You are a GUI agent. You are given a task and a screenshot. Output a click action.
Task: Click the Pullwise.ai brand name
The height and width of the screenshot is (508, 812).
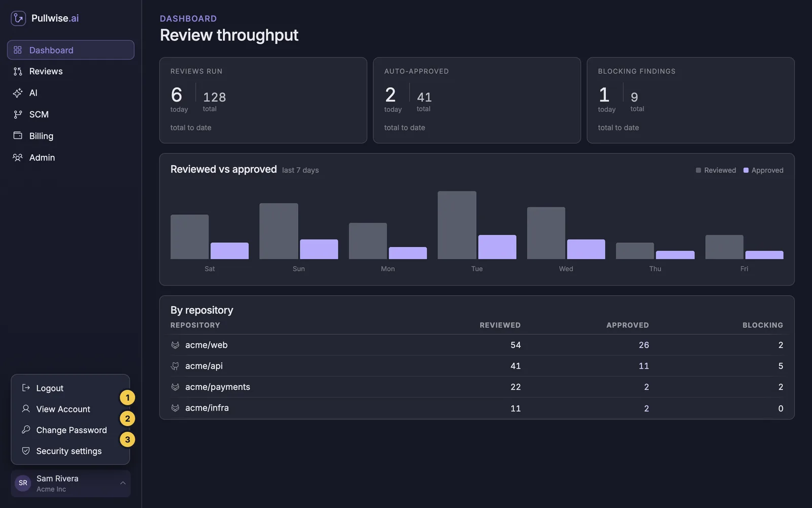coord(55,18)
